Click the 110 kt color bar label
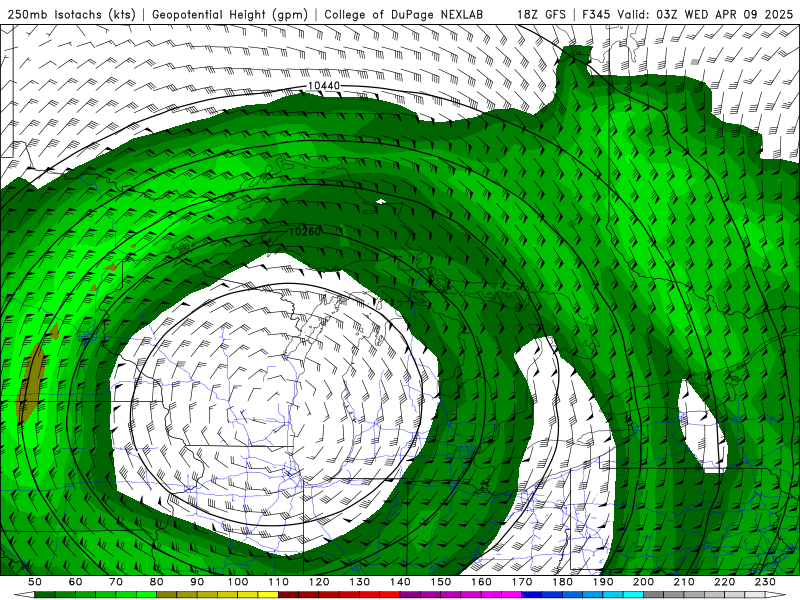 coord(278,582)
